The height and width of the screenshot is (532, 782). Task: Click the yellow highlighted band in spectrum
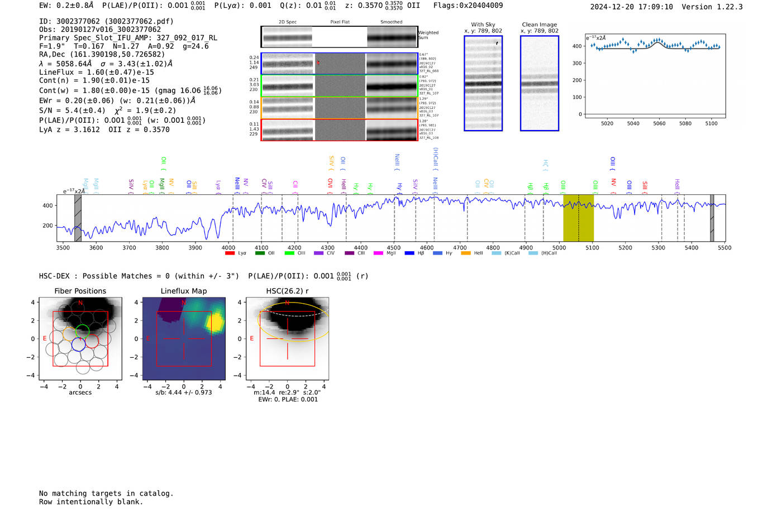pyautogui.click(x=578, y=218)
